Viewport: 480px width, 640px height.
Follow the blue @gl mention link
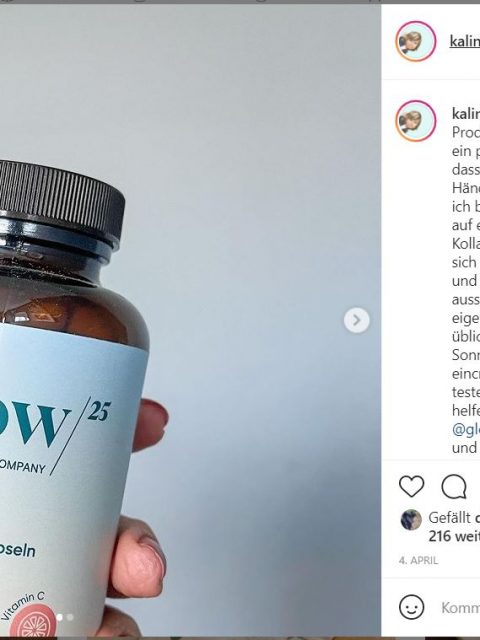click(x=466, y=429)
